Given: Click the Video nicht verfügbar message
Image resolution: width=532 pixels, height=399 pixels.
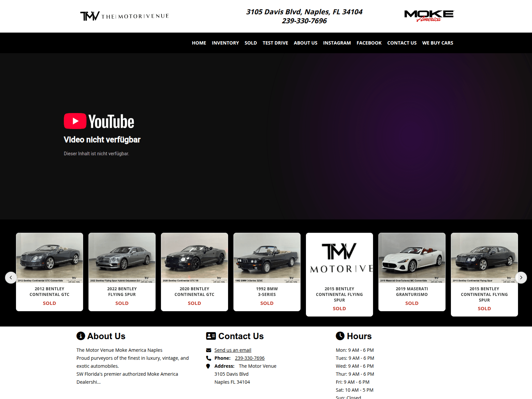Looking at the screenshot, I should tap(102, 140).
